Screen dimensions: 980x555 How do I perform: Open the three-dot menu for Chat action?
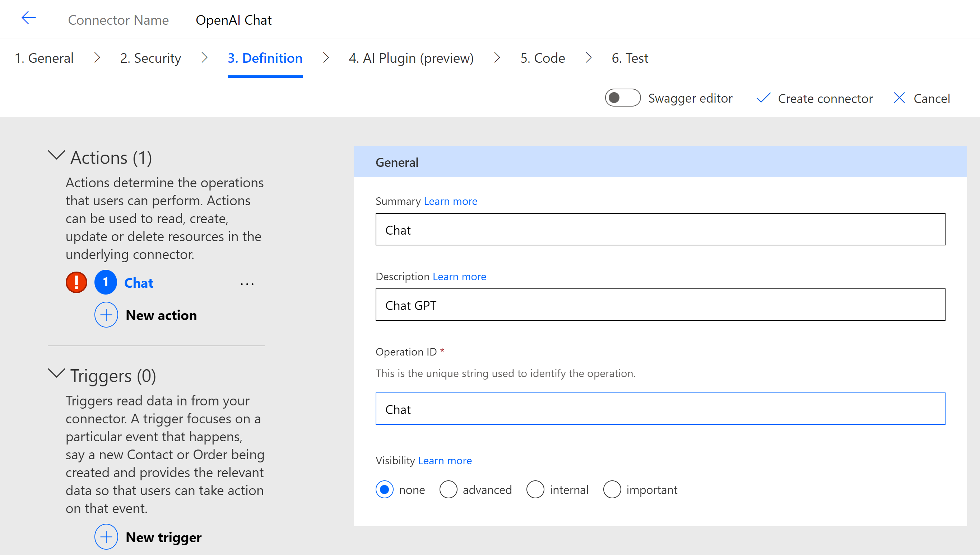[x=247, y=283]
